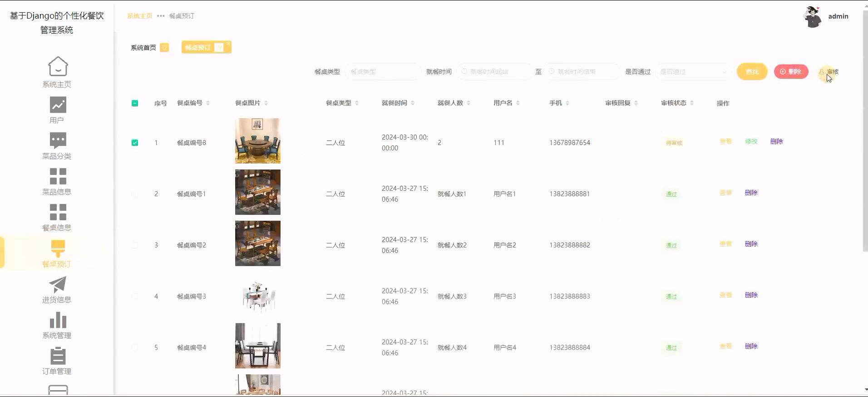
Task: Click 删除 for row 餐桌编号2
Action: pyautogui.click(x=751, y=244)
